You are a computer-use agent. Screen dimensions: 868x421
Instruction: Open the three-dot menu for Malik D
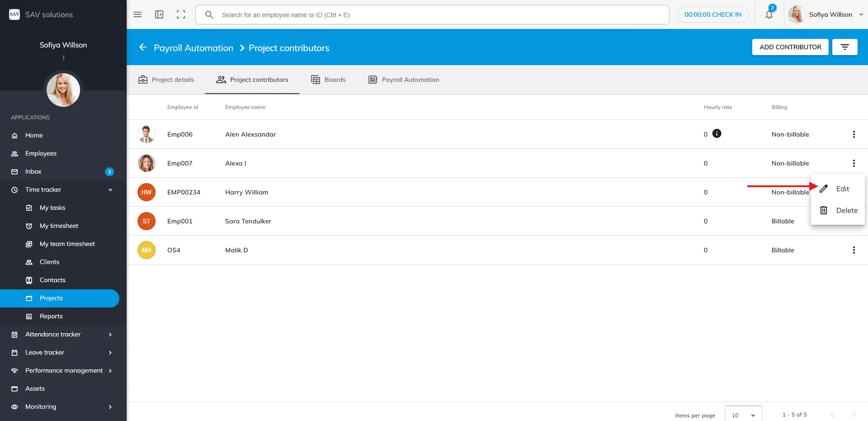[854, 250]
